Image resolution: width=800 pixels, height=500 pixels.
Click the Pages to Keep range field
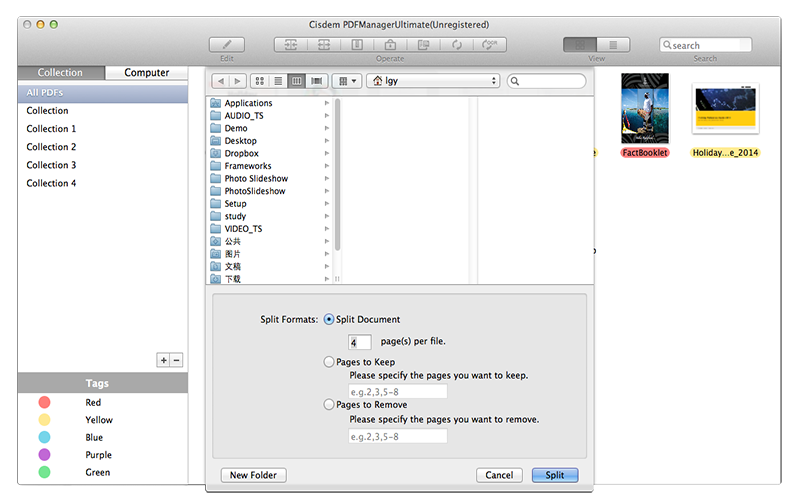coord(398,392)
